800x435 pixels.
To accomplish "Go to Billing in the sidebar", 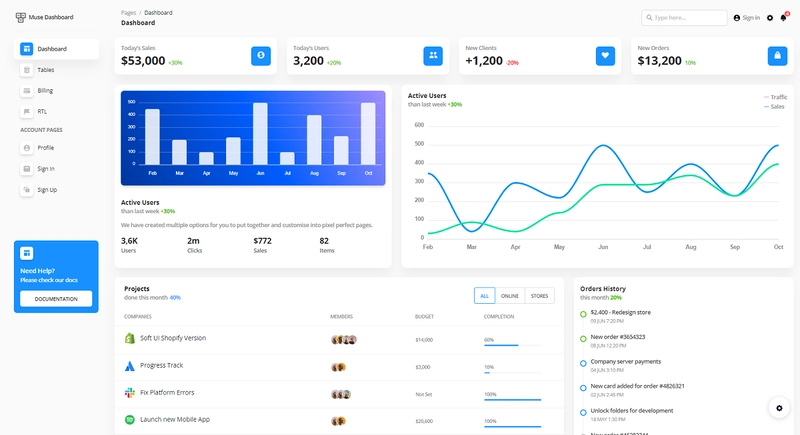I will coord(56,91).
